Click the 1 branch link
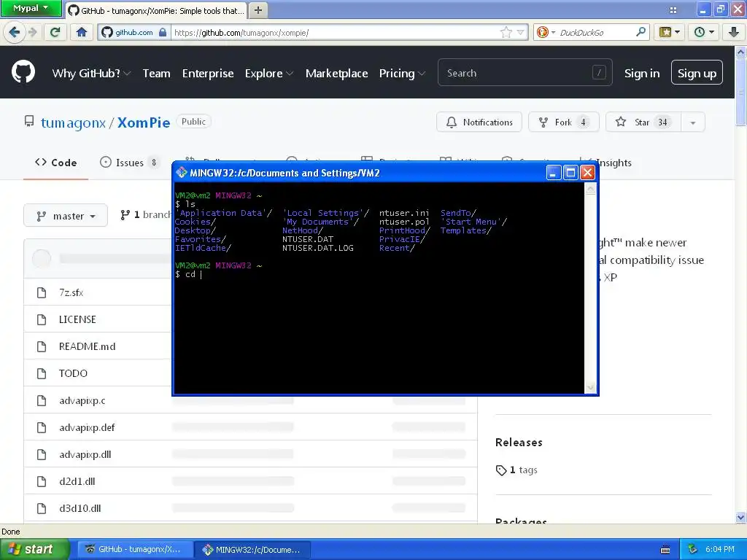747x560 pixels. point(145,215)
